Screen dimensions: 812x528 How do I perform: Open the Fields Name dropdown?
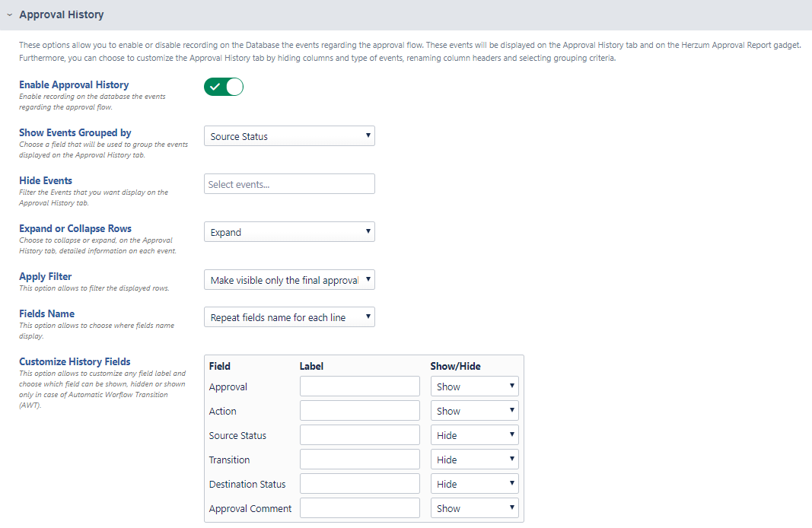pyautogui.click(x=289, y=317)
